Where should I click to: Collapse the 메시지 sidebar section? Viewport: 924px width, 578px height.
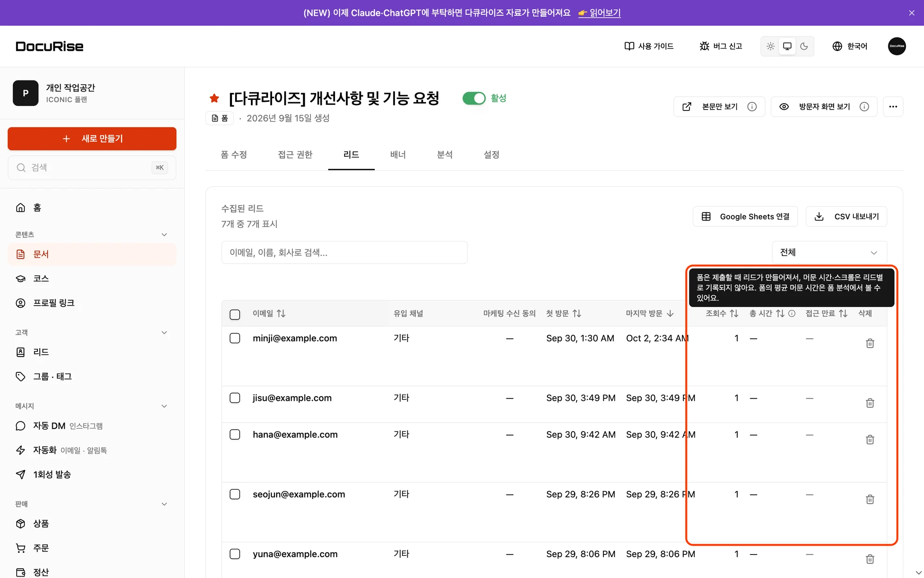tap(164, 406)
